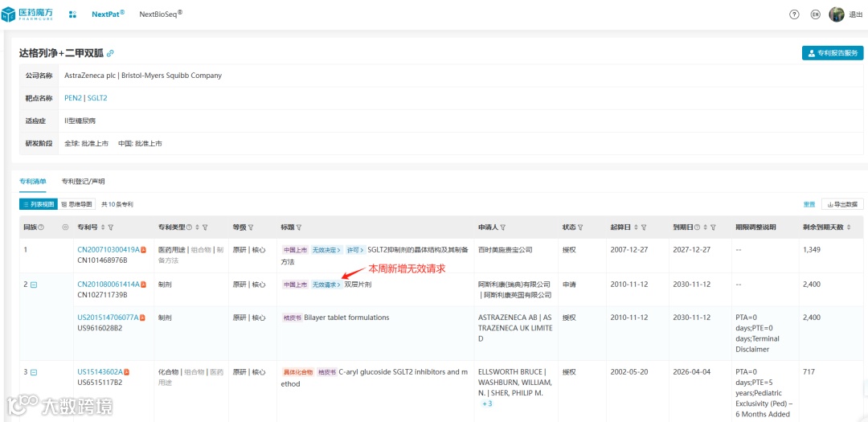This screenshot has height=422, width=868.
Task: Click US9616028B2 publication number text
Action: [x=100, y=328]
